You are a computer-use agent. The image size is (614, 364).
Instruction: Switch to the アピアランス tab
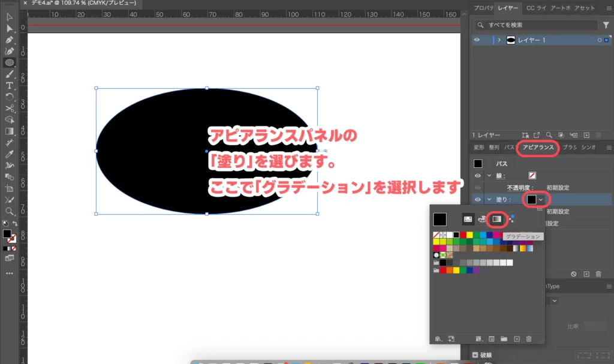[x=538, y=148]
